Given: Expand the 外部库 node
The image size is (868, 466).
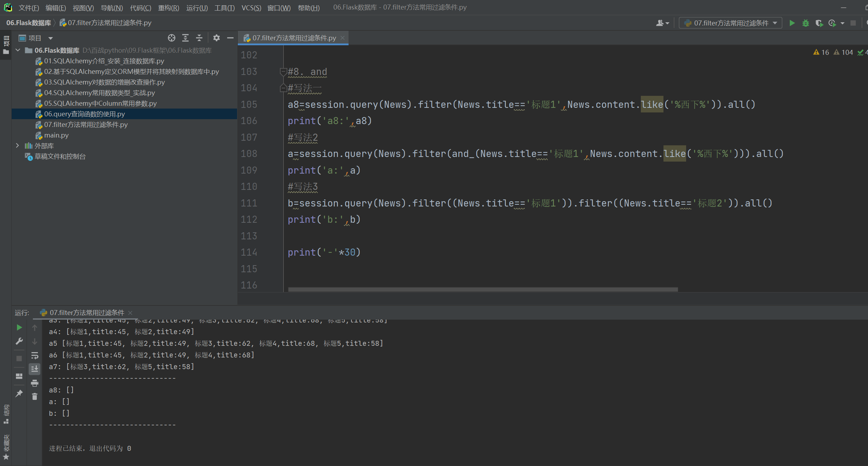Looking at the screenshot, I should click(x=18, y=146).
